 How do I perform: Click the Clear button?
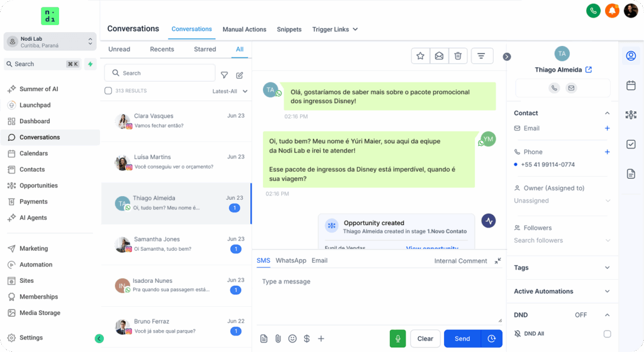pyautogui.click(x=425, y=339)
